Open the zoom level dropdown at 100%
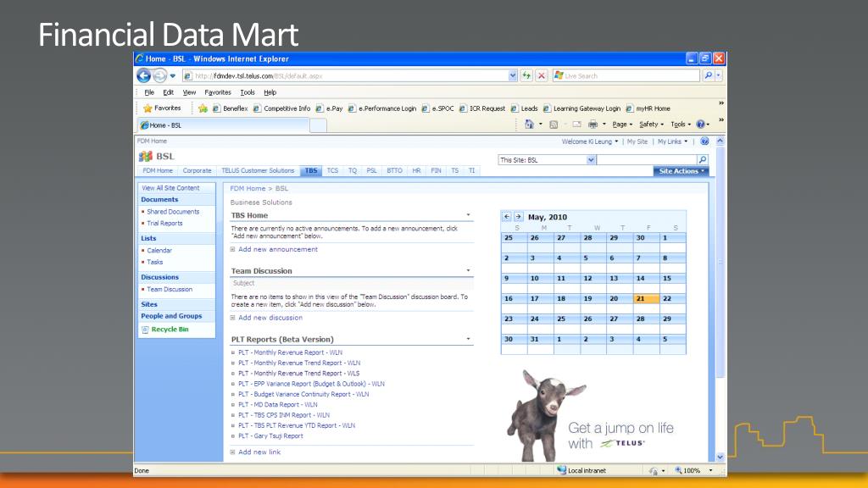868x488 pixels. coord(711,470)
